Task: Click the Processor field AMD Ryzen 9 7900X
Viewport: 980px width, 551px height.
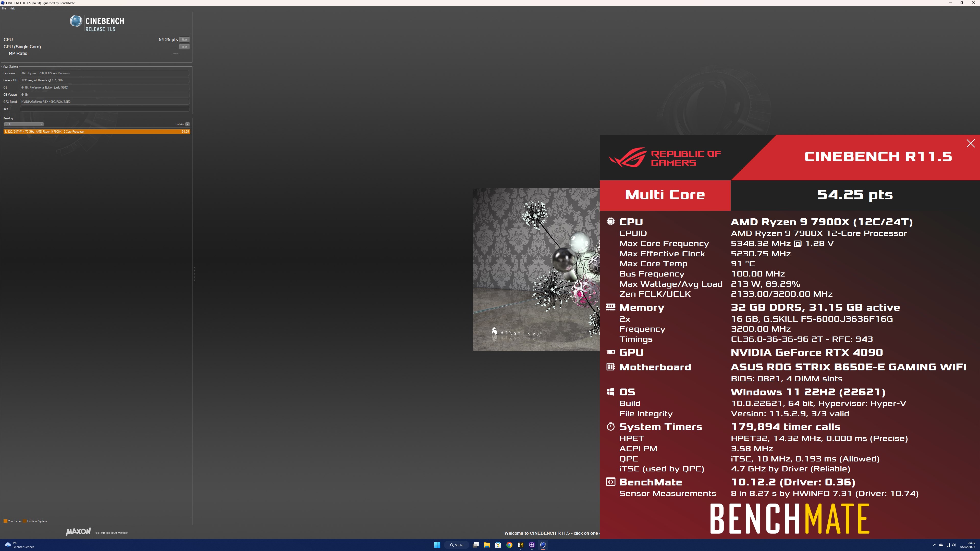Action: 105,73
